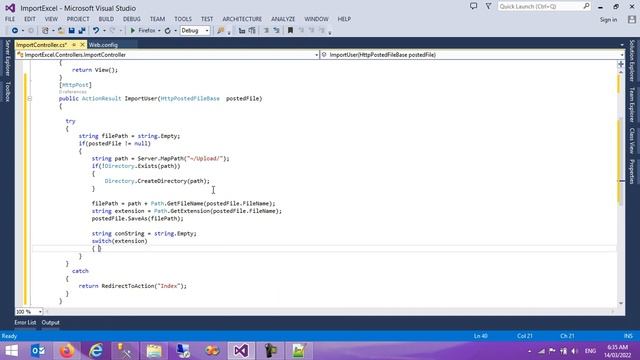Decrease the line indent icon
The width and height of the screenshot is (640, 360).
pyautogui.click(x=266, y=31)
